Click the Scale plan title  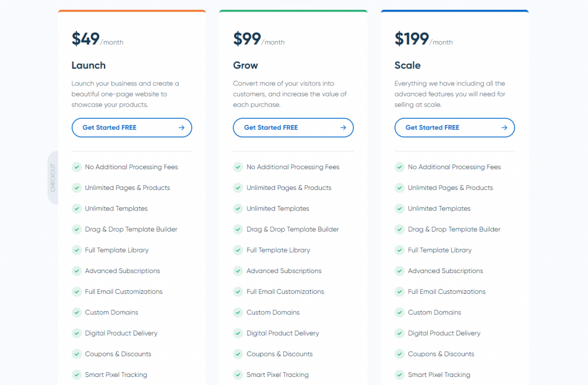(x=408, y=65)
